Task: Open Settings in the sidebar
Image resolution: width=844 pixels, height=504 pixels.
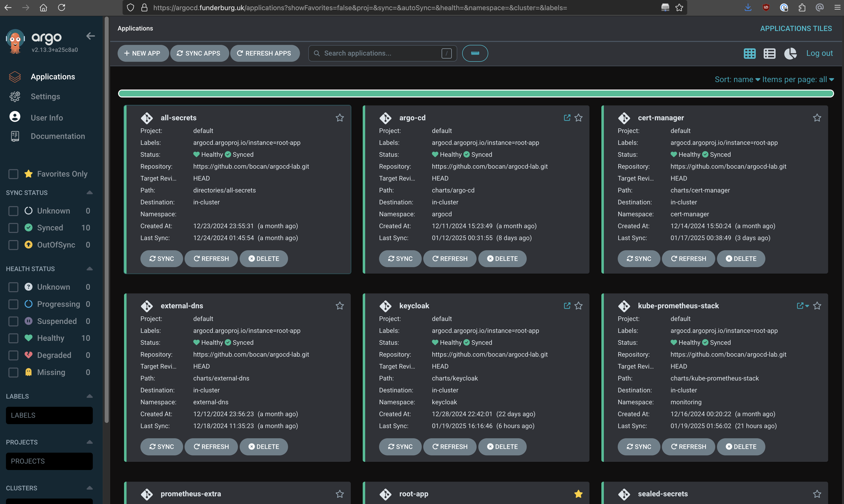Action: (45, 96)
